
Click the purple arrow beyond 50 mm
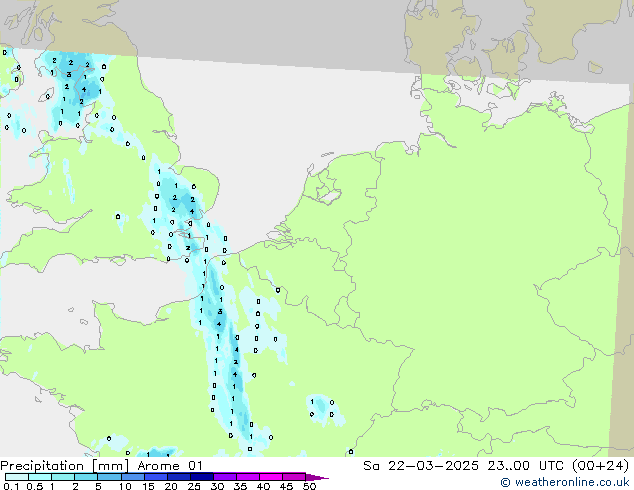pyautogui.click(x=317, y=477)
